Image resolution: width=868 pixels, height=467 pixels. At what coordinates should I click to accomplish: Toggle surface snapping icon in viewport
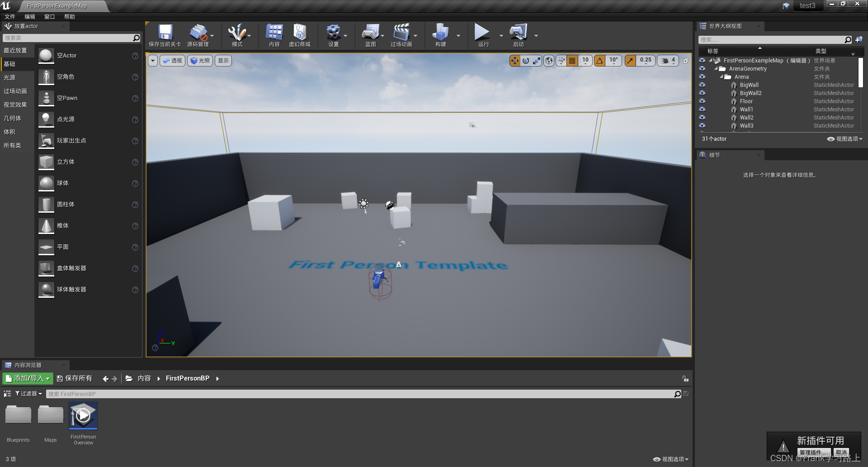[x=561, y=61]
